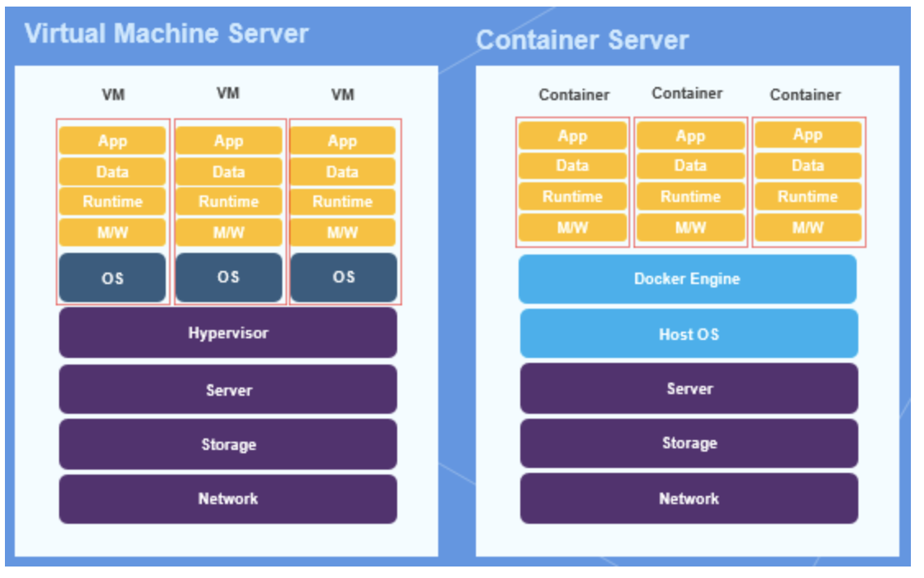
Task: Click the Data block in the leftmost container
Action: click(x=573, y=165)
